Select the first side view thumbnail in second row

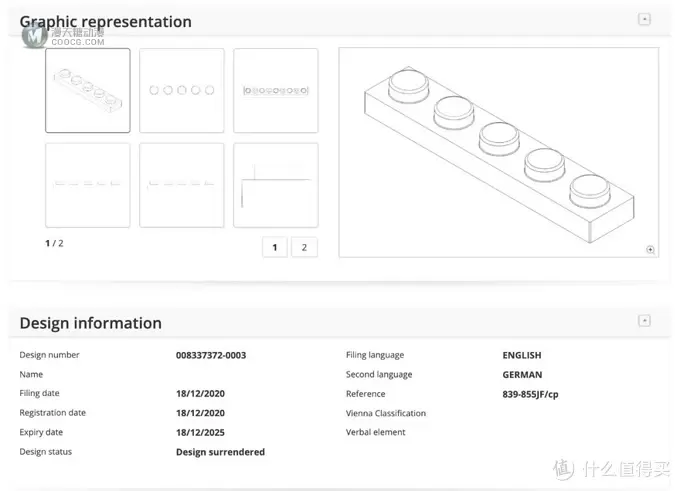tap(88, 185)
